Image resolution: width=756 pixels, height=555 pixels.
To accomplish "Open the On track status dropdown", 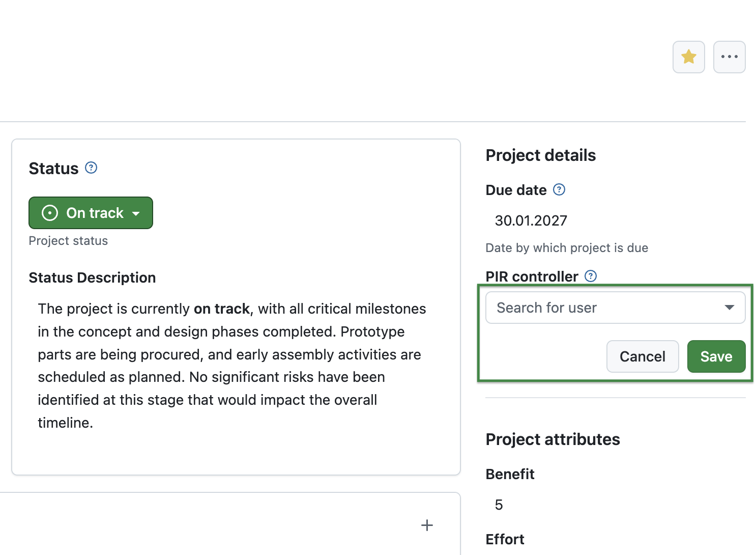I will (x=91, y=212).
